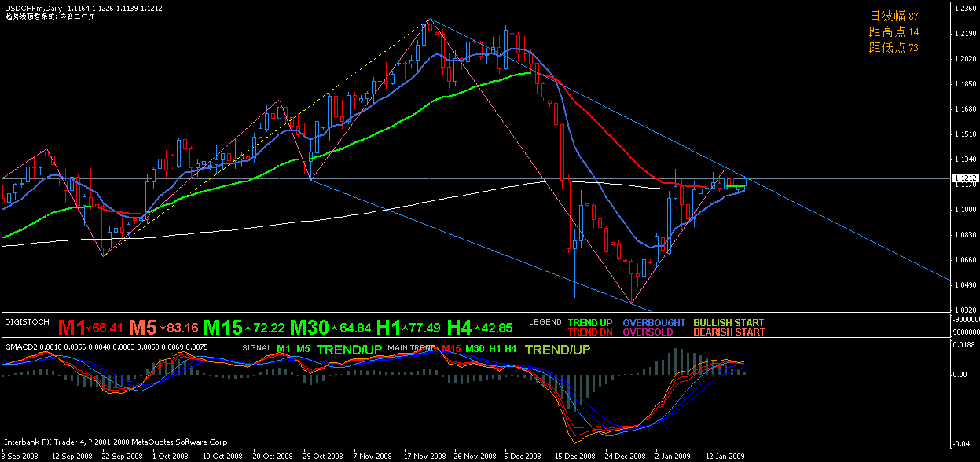Viewport: 980px width, 462px height.
Task: Click the LEGEND label in the DIGISTOCH panel
Action: click(545, 322)
